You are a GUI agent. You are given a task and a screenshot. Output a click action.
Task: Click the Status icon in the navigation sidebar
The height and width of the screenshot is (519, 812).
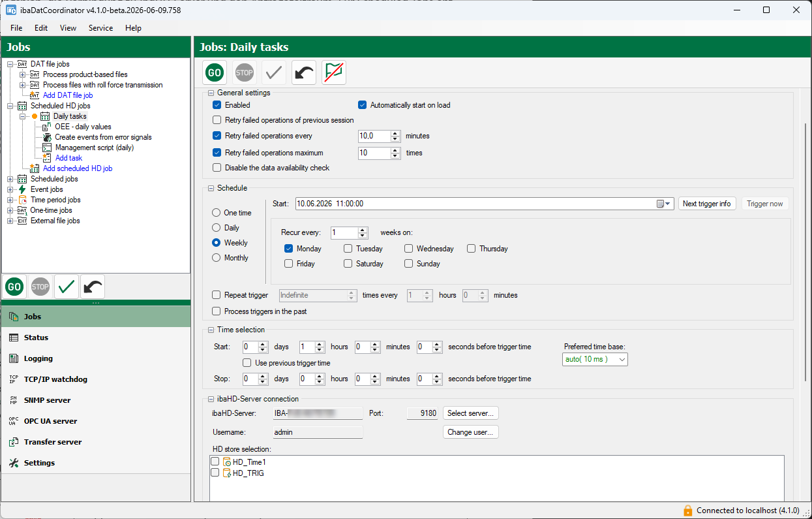coord(14,338)
